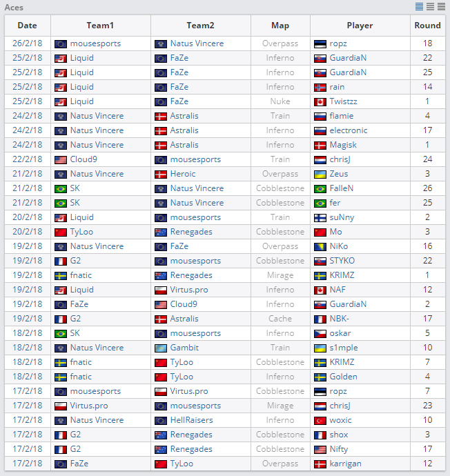Click the Canadian flag next to Twistzz
The height and width of the screenshot is (476, 450).
[320, 101]
